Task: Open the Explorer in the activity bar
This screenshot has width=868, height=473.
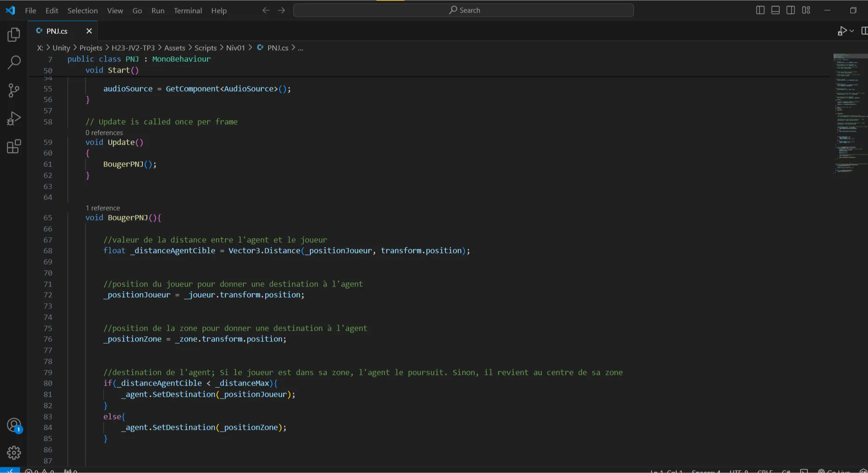Action: coord(13,34)
